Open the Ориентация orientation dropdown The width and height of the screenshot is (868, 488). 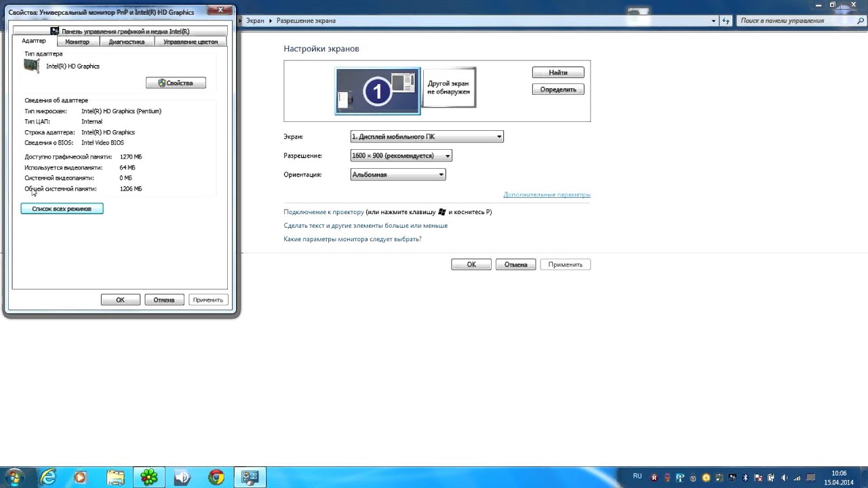(398, 175)
